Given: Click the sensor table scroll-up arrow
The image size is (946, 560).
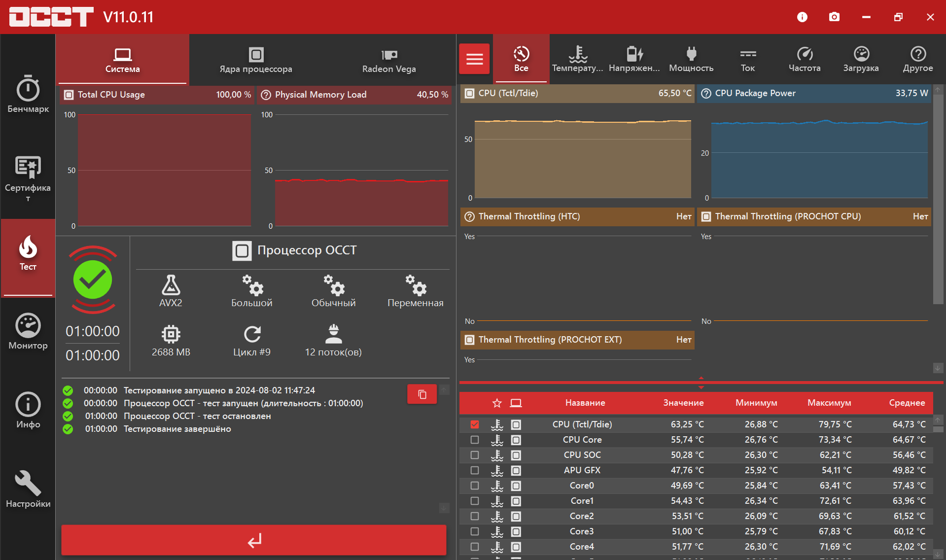Looking at the screenshot, I should (x=938, y=420).
